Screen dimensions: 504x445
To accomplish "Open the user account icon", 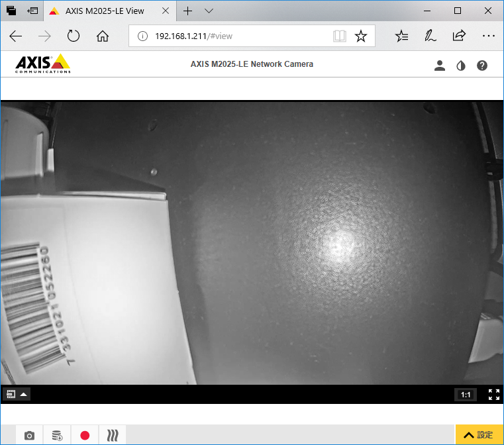I will click(440, 66).
